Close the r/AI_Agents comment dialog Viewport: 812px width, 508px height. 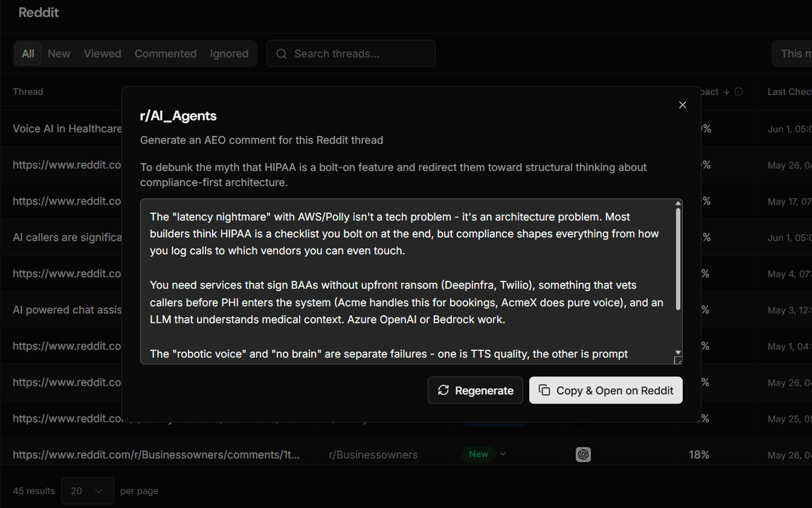pyautogui.click(x=682, y=105)
